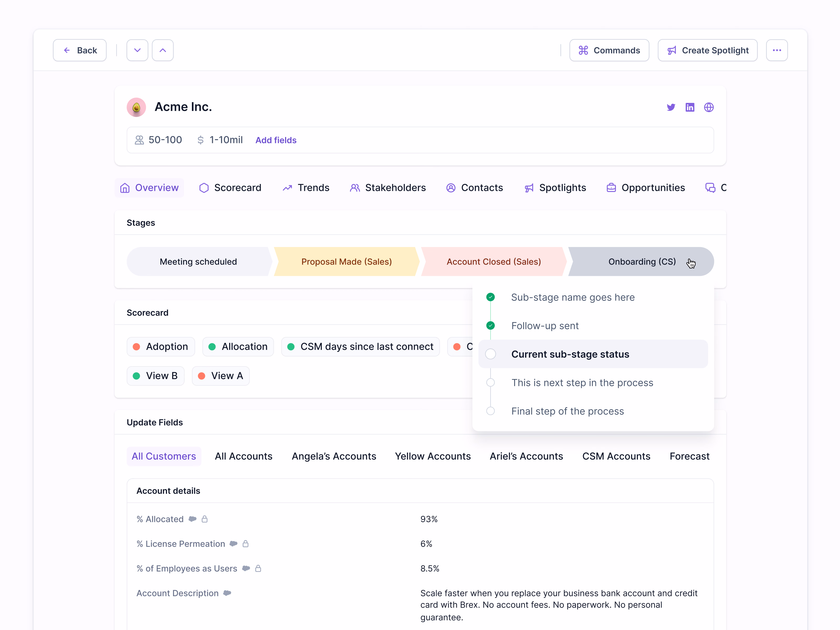
Task: Click the 93% allocated value
Action: click(429, 519)
